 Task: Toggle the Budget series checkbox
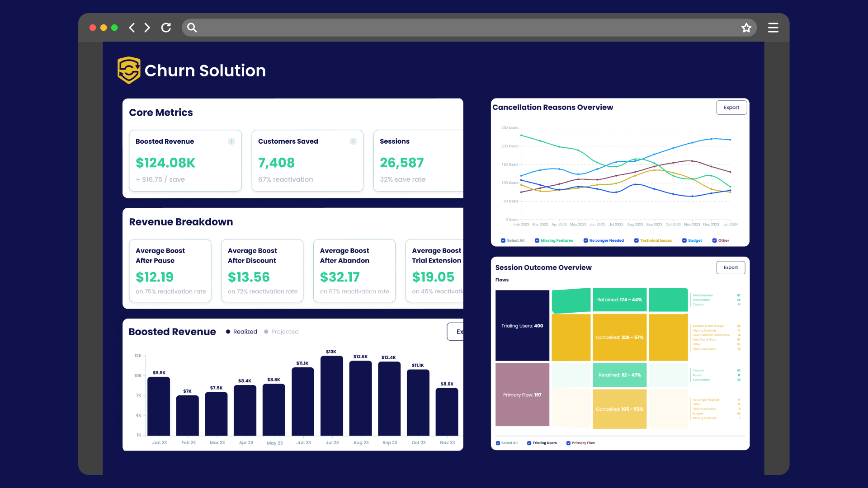[684, 240]
